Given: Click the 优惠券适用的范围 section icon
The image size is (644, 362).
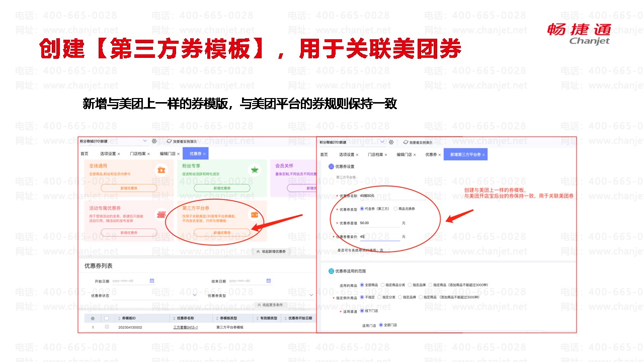Looking at the screenshot, I should pos(331,271).
